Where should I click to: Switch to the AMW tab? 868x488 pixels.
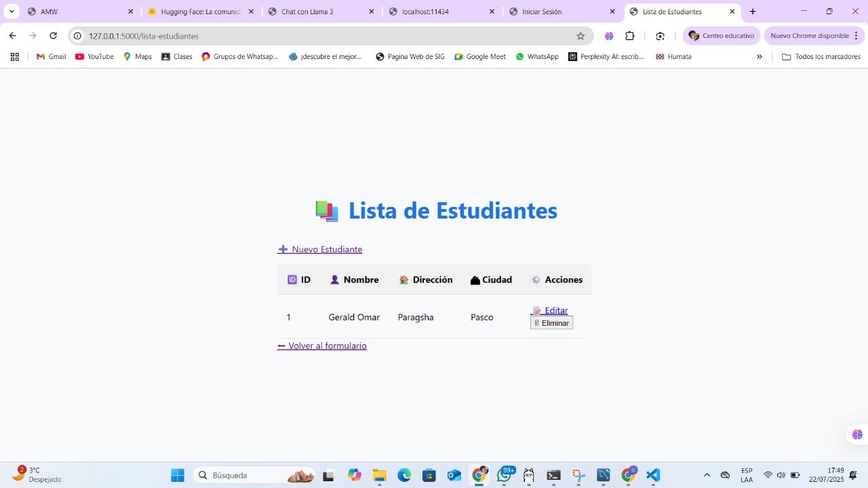tap(80, 12)
